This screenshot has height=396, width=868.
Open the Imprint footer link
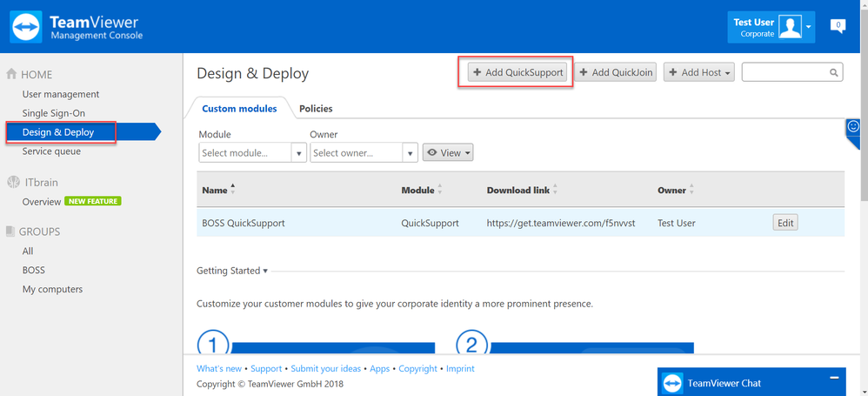(x=460, y=368)
